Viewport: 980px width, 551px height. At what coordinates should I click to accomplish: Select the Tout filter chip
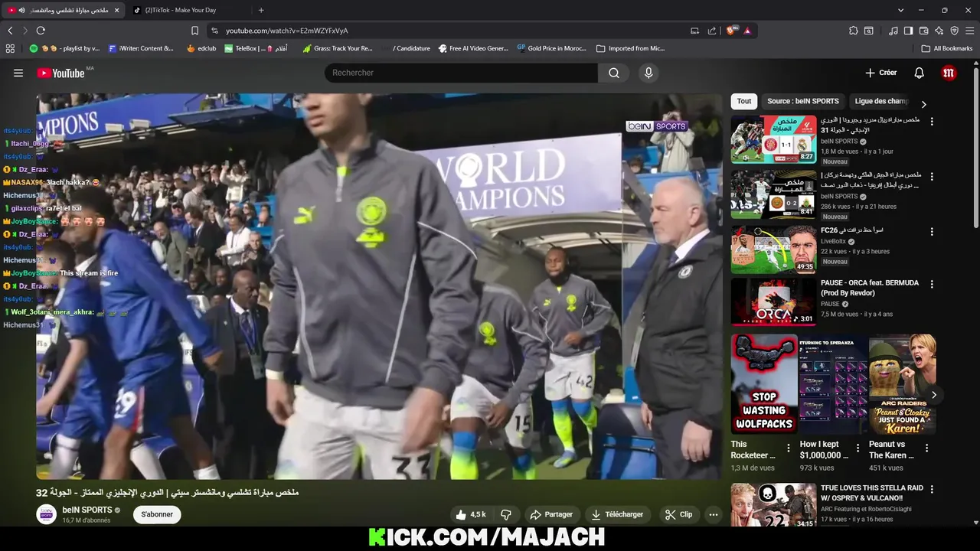pyautogui.click(x=744, y=101)
